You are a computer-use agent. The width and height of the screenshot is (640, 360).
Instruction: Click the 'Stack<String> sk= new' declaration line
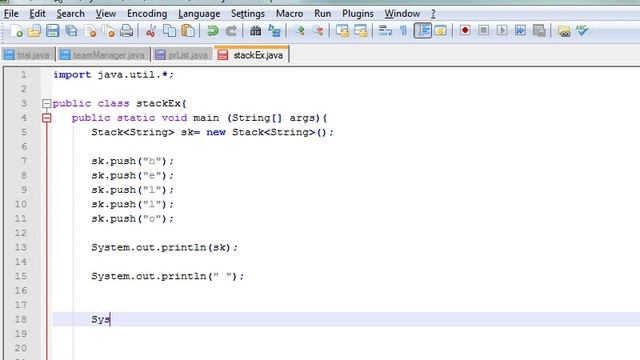(x=212, y=132)
